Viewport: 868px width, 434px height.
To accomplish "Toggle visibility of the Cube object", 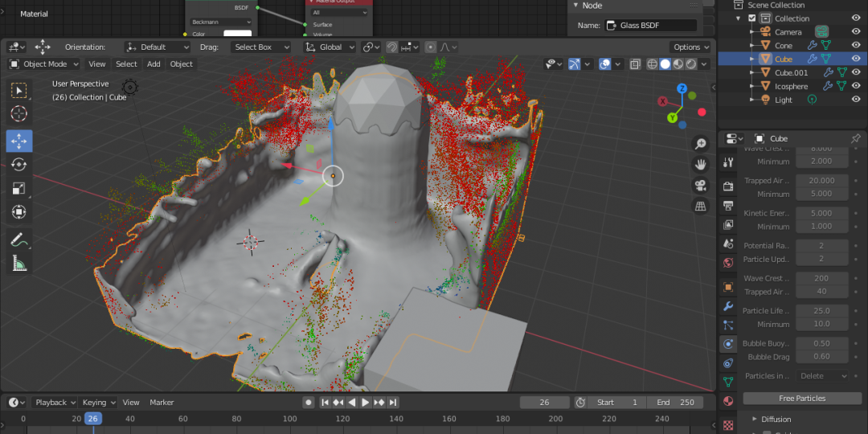I will [x=856, y=59].
